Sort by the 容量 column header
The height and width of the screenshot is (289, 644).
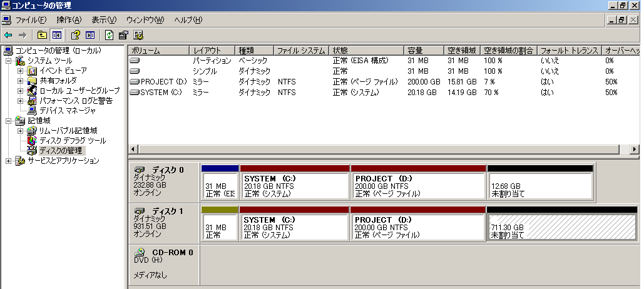(424, 51)
